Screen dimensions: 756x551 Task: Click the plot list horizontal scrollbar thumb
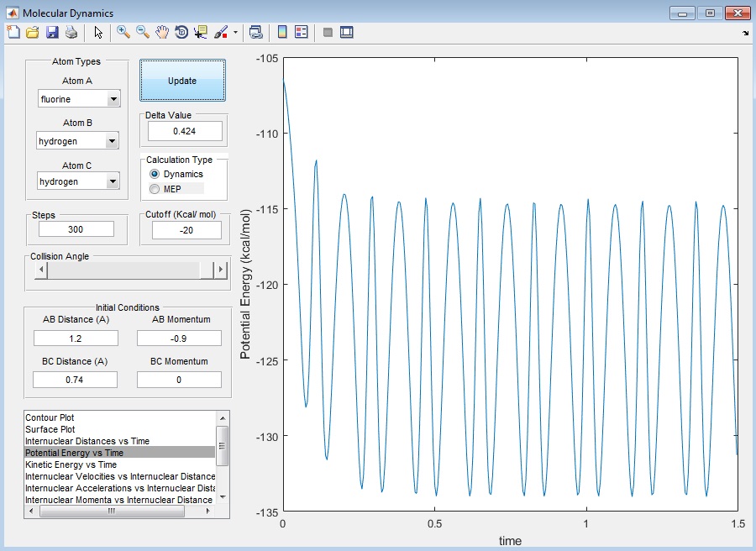click(x=112, y=511)
